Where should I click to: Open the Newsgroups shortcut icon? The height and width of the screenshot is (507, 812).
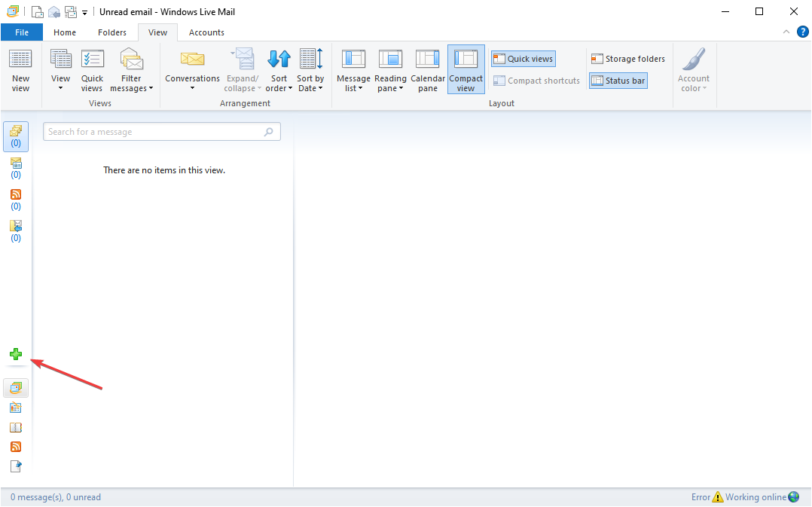[16, 466]
